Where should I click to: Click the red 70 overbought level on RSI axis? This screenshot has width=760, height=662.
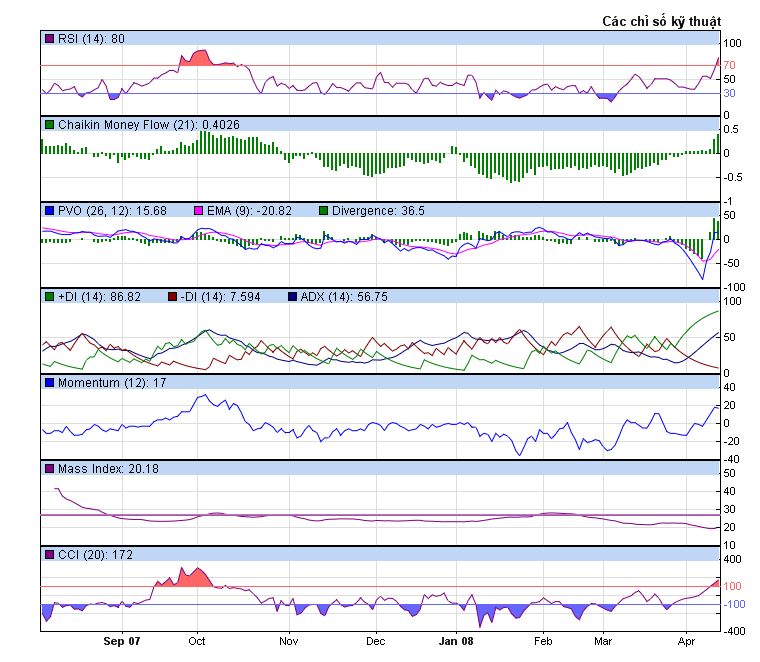730,65
